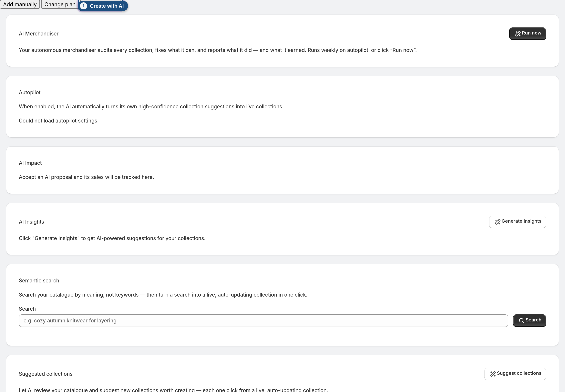This screenshot has height=392, width=565.
Task: Click the wand icon beside Generate Insights
Action: [497, 222]
